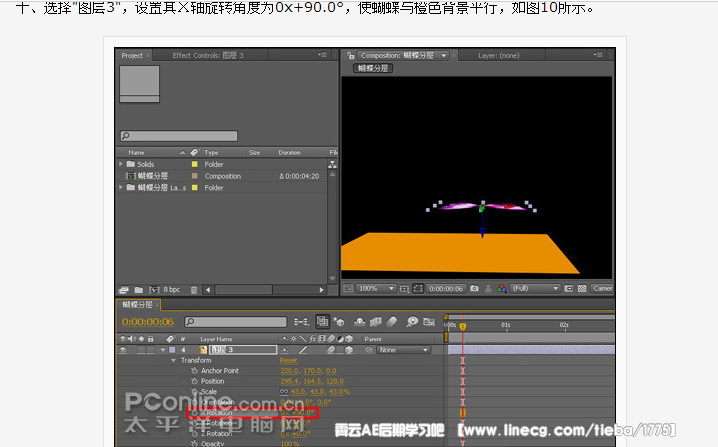Screen dimensions: 718x447
Task: Enable Draft 3D icon in timeline
Action: [x=339, y=322]
